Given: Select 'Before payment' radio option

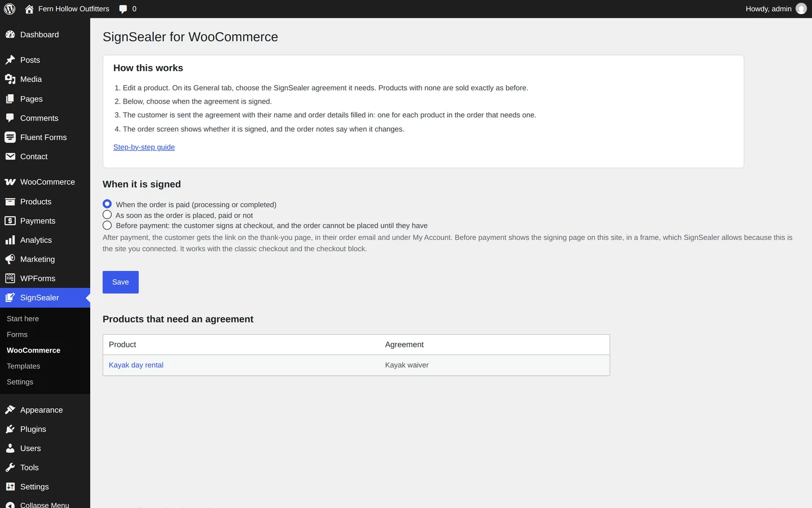Looking at the screenshot, I should [x=107, y=225].
